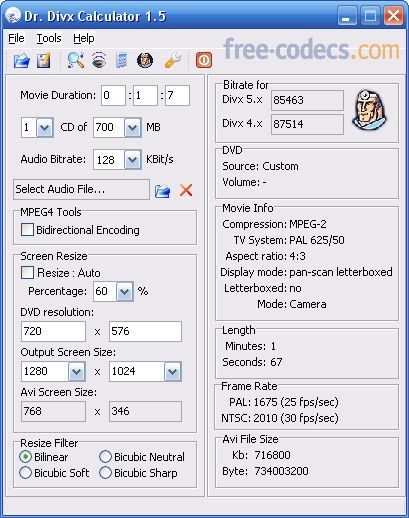The height and width of the screenshot is (518, 409).
Task: Click 'TV System: PAL 625/50' text
Action: click(289, 240)
